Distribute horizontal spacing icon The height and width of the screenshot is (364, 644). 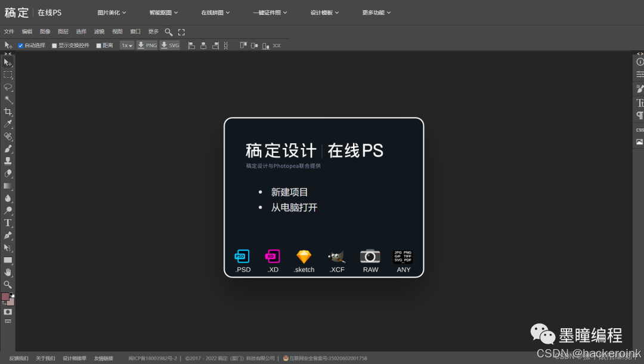tap(277, 45)
